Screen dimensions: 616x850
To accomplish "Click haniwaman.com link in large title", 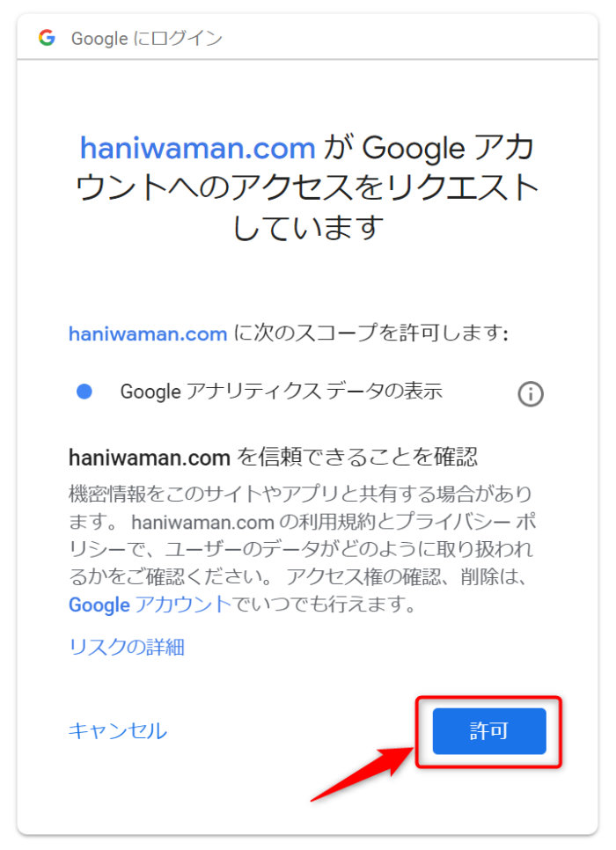I will (x=198, y=148).
